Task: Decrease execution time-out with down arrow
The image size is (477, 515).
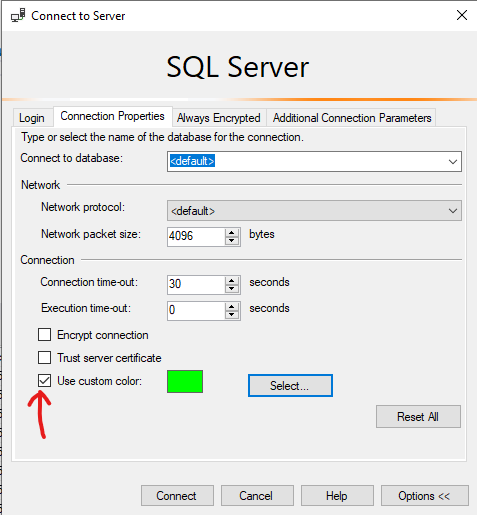Action: [x=232, y=315]
